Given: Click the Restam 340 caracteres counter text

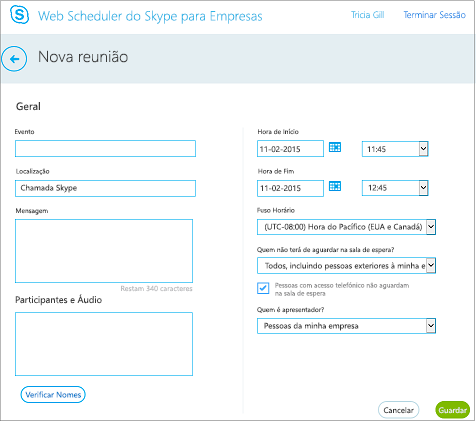Looking at the screenshot, I should point(156,289).
